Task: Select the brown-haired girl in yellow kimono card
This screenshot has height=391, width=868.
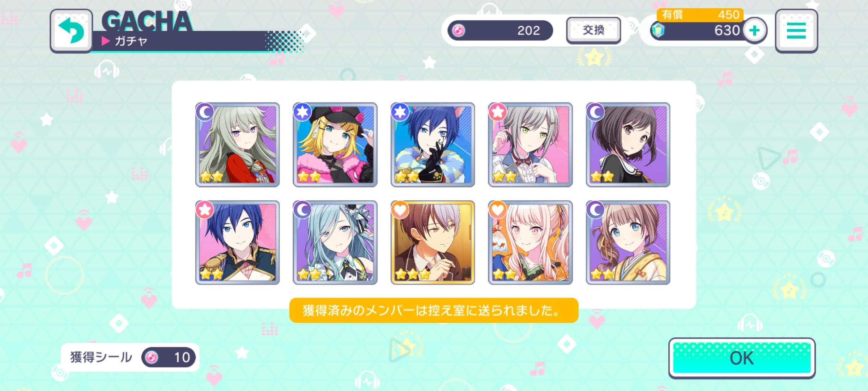Action: point(628,243)
